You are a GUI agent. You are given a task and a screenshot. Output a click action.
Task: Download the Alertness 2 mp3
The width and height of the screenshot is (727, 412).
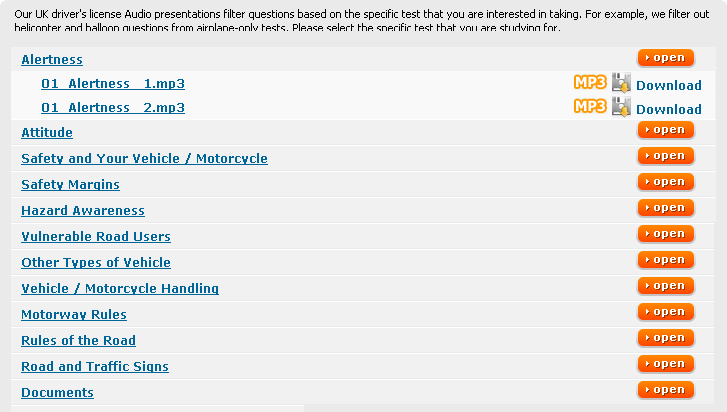point(668,109)
